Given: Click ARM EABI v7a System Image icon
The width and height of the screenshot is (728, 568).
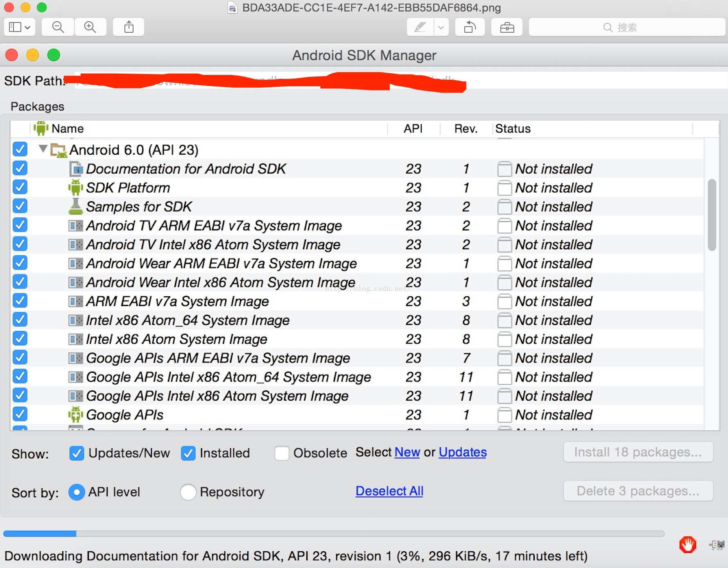Looking at the screenshot, I should 76,302.
